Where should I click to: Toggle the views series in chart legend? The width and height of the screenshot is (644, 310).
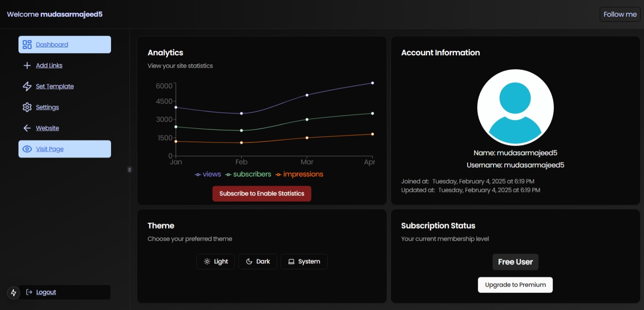208,174
